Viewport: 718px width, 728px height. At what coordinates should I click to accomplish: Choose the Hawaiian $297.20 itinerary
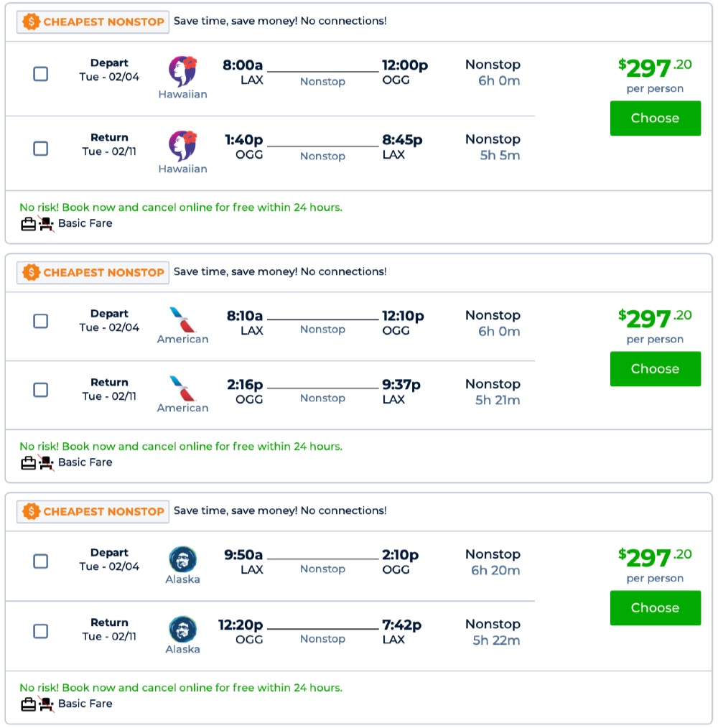point(655,118)
